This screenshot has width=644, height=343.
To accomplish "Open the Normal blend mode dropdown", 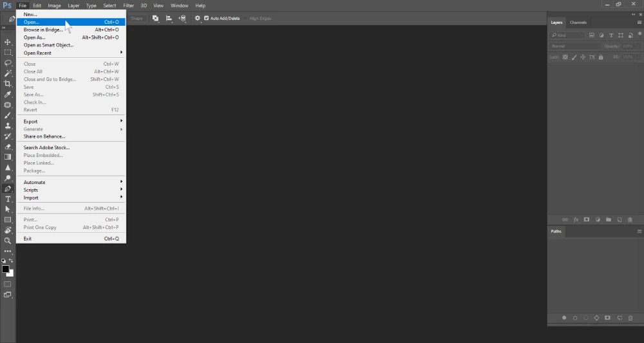I will [x=575, y=46].
